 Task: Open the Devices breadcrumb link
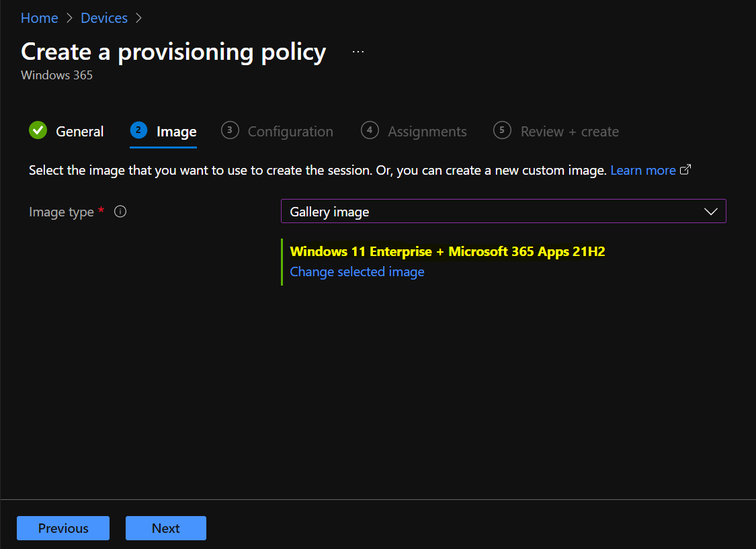point(103,18)
